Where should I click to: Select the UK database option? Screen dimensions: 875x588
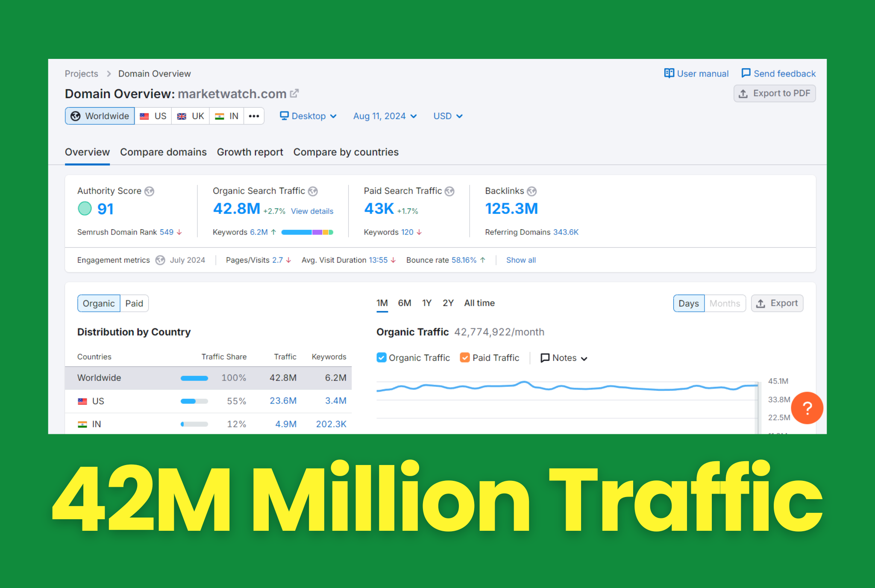(x=191, y=116)
